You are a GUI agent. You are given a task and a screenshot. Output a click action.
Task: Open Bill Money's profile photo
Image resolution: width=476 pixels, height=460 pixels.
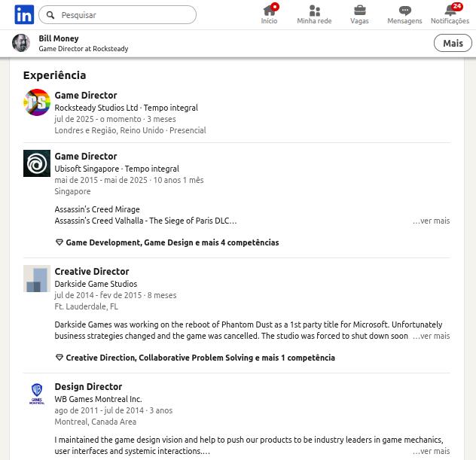(x=21, y=43)
